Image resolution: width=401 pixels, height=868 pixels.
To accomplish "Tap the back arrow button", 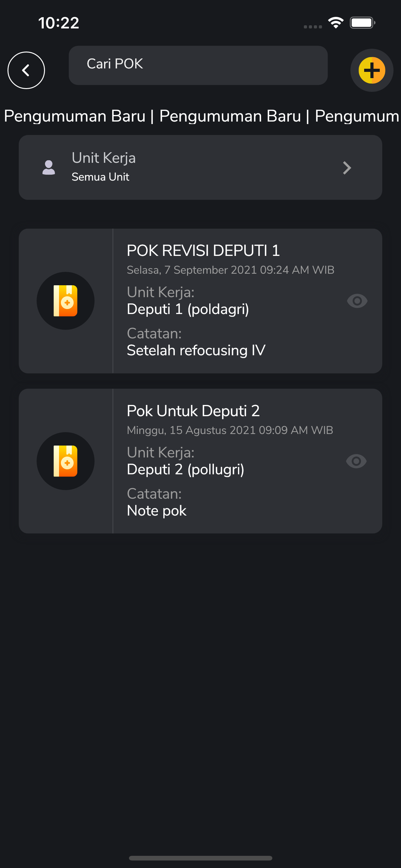I will tap(26, 70).
